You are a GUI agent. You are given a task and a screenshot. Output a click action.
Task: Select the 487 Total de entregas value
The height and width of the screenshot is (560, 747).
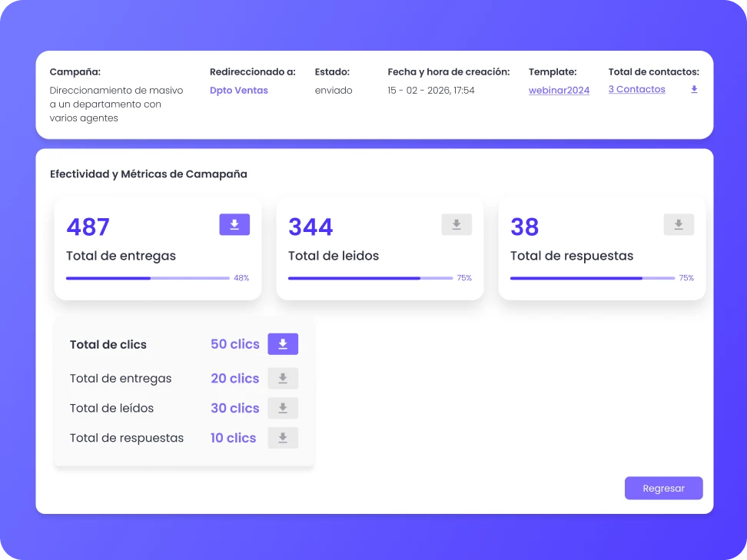88,226
